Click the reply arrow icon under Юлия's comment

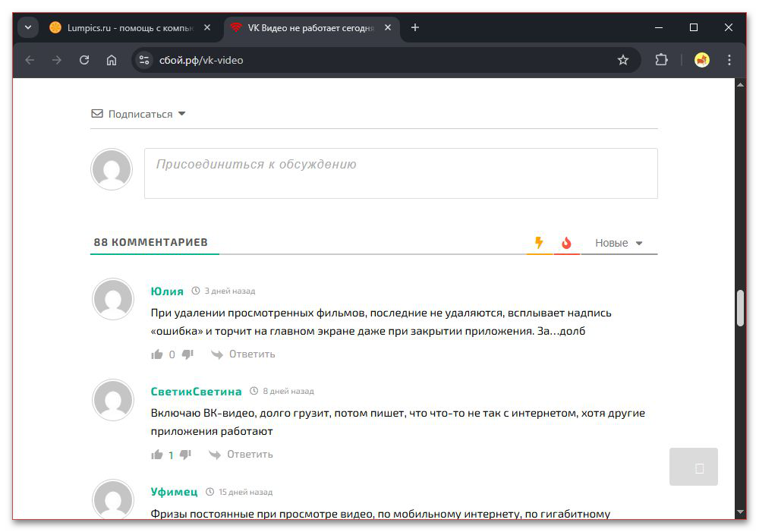coord(217,355)
